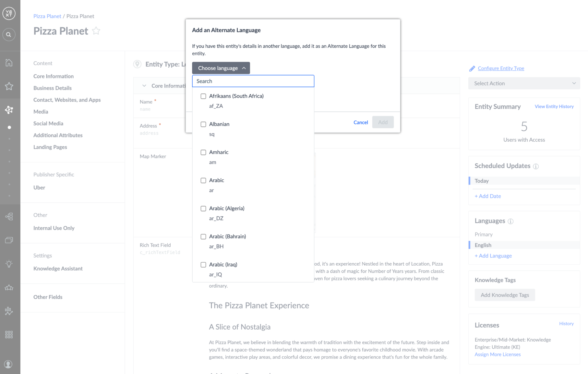The height and width of the screenshot is (374, 588).
Task: Open the analytics chart icon in the sidebar
Action: pyautogui.click(x=9, y=311)
